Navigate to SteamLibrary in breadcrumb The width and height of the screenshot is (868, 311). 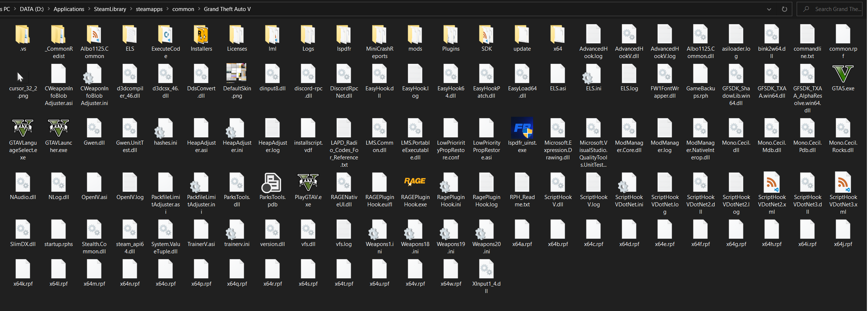click(110, 9)
